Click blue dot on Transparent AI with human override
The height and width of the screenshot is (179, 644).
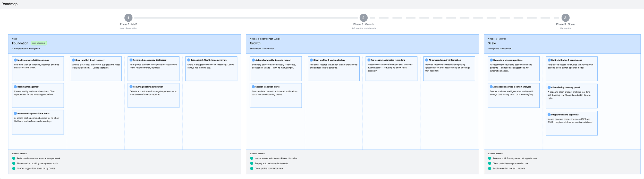(189, 60)
